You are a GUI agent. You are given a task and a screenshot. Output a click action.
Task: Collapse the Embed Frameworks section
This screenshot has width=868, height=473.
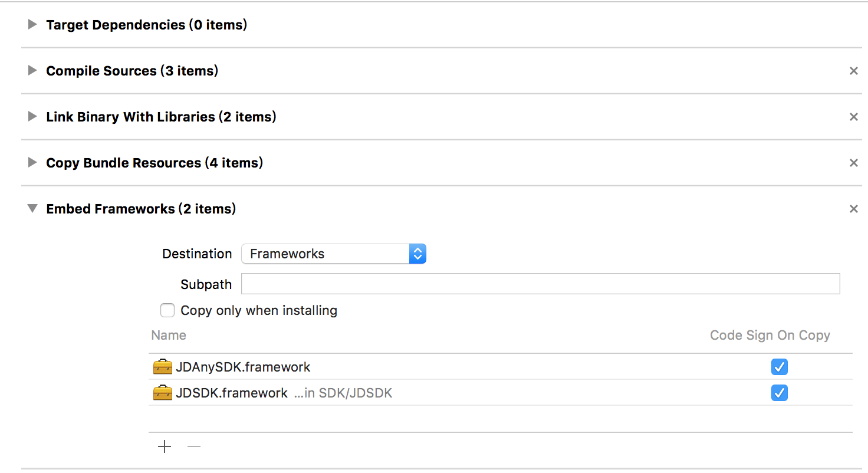tap(32, 209)
